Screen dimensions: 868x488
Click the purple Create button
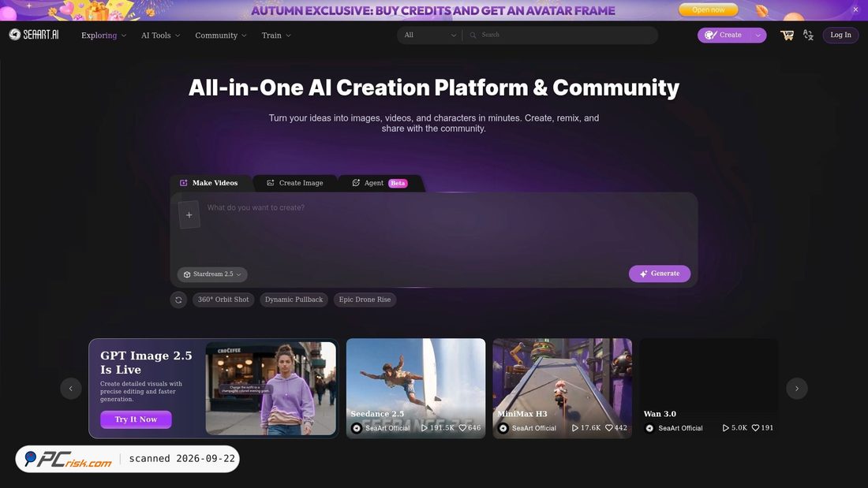coord(724,35)
